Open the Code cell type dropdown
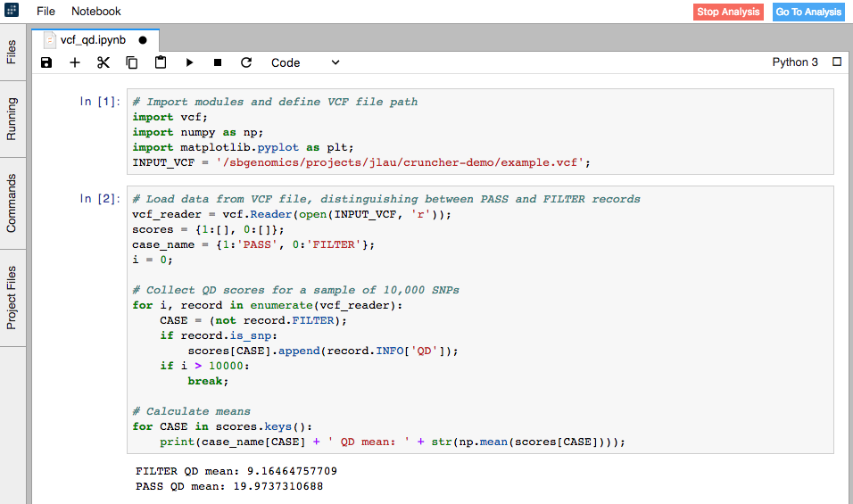Image resolution: width=853 pixels, height=504 pixels. point(305,62)
